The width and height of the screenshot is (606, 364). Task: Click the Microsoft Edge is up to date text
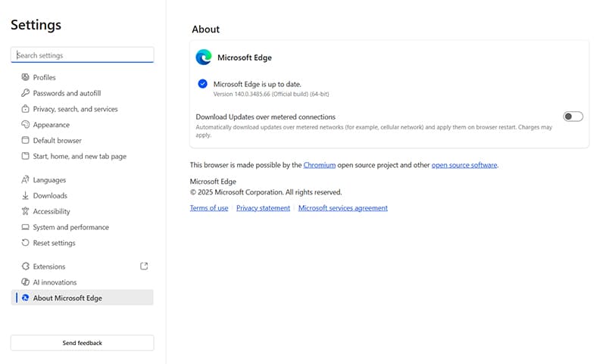[258, 84]
